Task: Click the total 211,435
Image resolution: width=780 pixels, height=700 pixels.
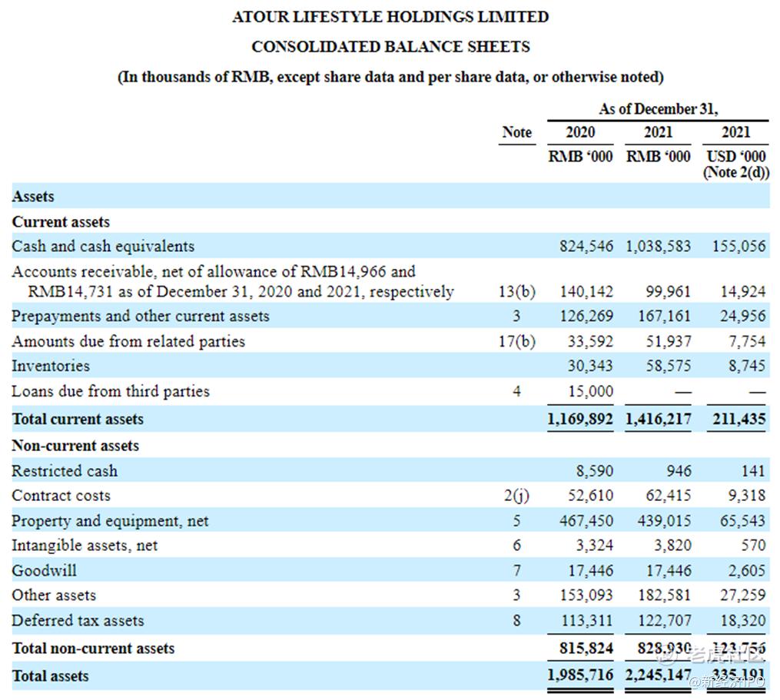Action: [739, 420]
